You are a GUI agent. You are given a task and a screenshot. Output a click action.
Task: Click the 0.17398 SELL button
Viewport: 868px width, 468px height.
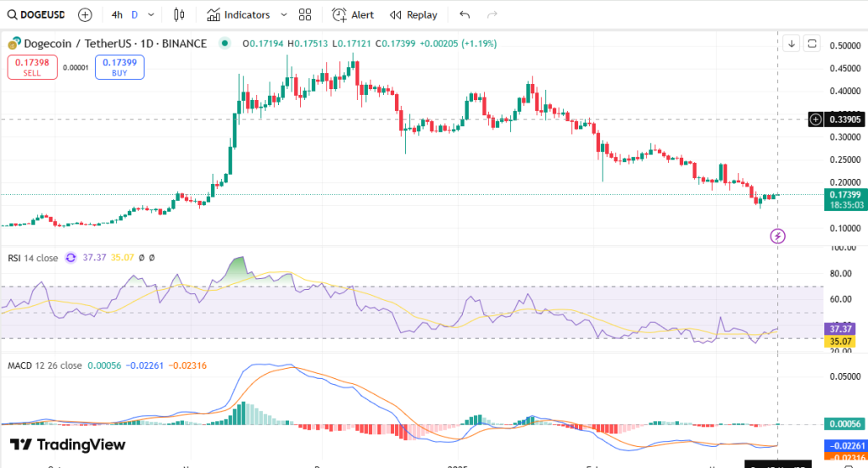coord(32,67)
